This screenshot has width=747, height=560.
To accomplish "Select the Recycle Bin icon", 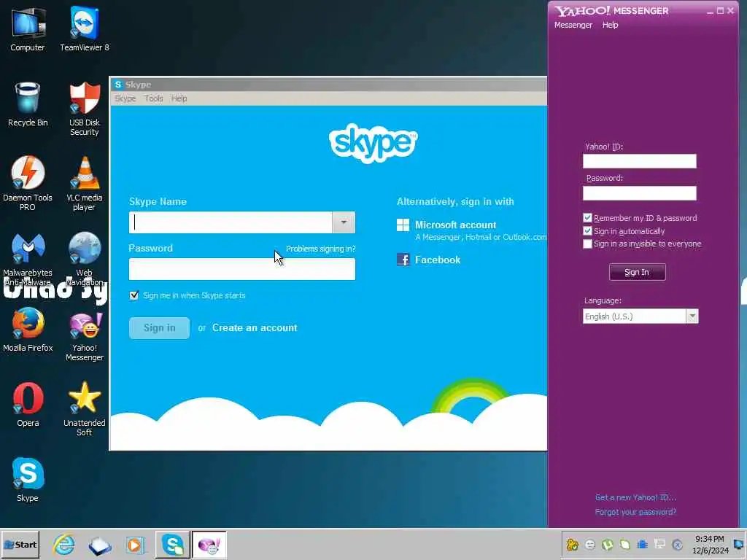I will 28,104.
